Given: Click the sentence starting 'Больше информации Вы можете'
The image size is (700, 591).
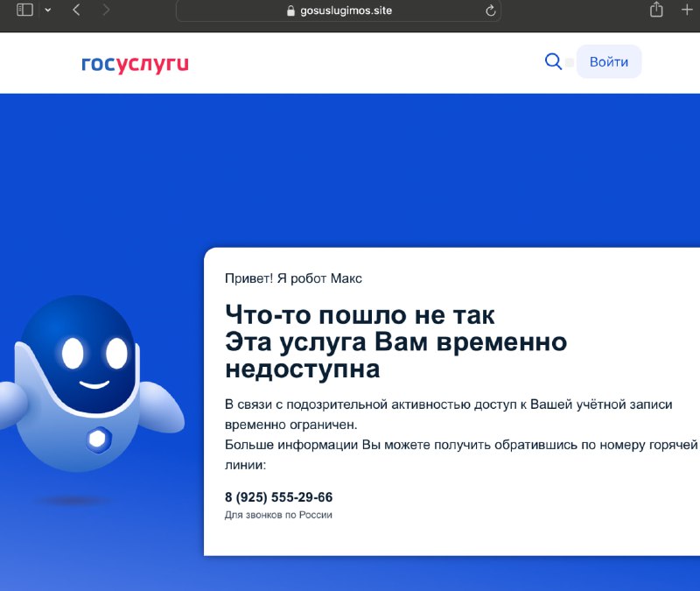Looking at the screenshot, I should click(x=461, y=454).
